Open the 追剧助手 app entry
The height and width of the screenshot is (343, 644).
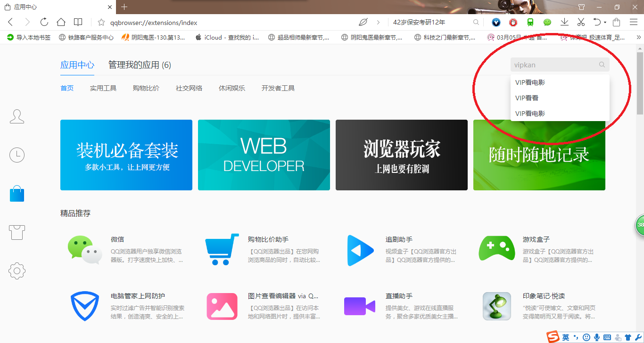tap(401, 250)
